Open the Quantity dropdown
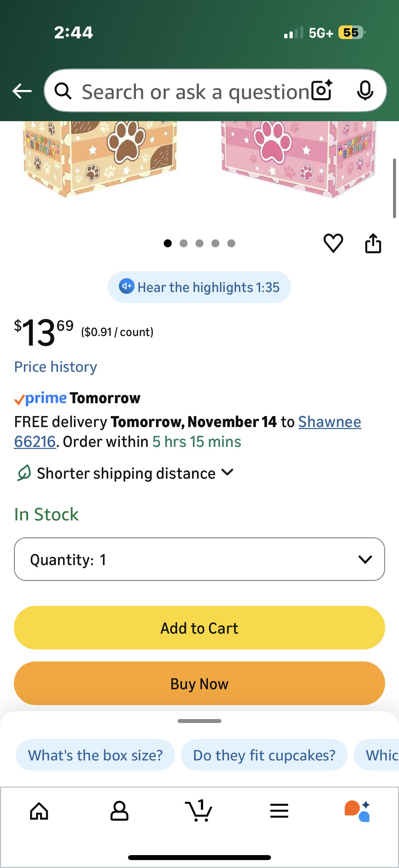399x868 pixels. (199, 559)
